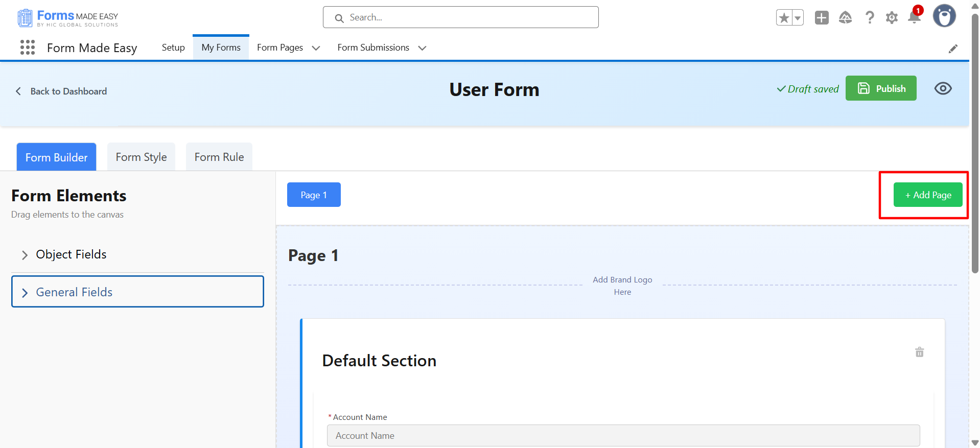Switch to the Form Style tab
Image resolution: width=980 pixels, height=448 pixels.
pyautogui.click(x=141, y=157)
